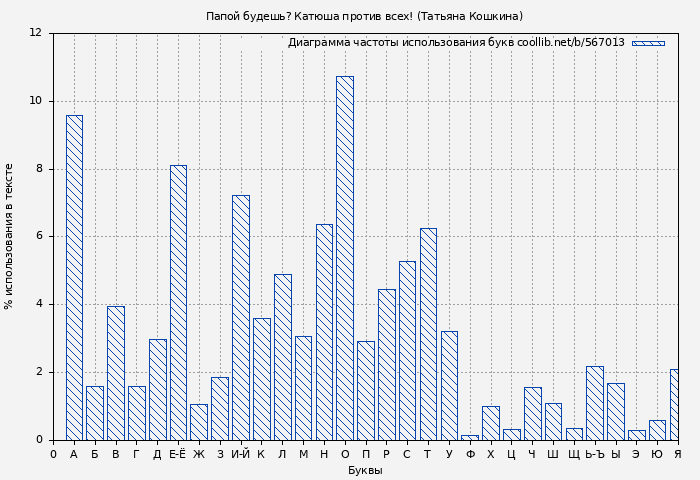Click the y-axis title '% использования в тексте'
This screenshot has width=700, height=480.
(x=10, y=236)
